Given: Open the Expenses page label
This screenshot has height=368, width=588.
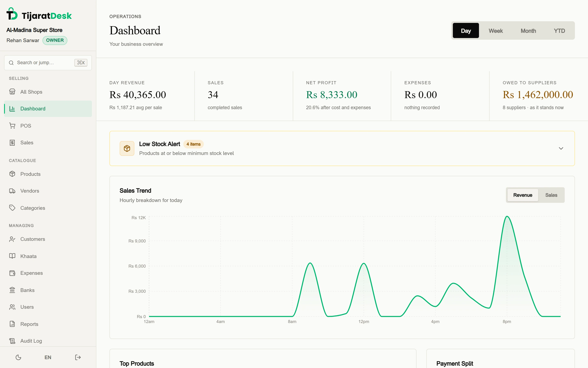Looking at the screenshot, I should 32,273.
